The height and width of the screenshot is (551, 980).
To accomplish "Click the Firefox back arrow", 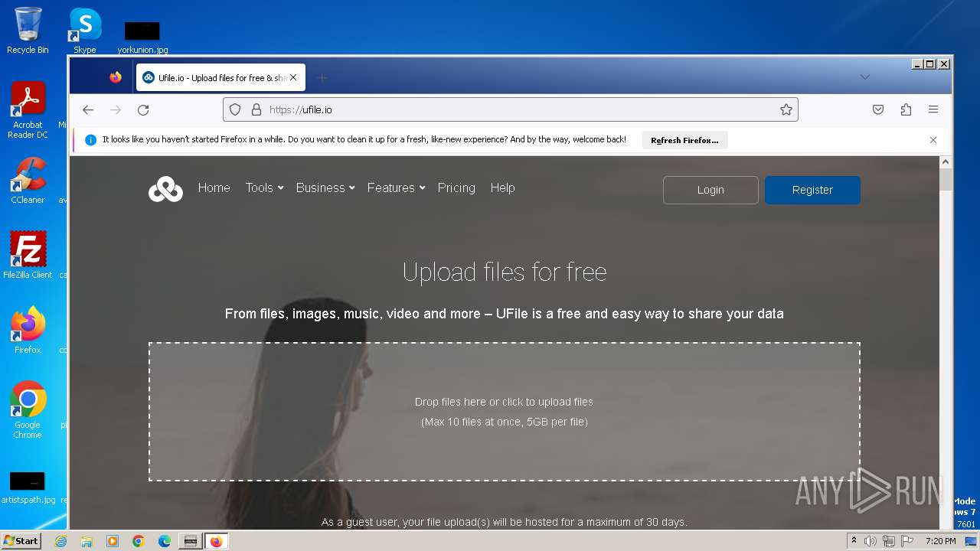I will click(x=88, y=110).
